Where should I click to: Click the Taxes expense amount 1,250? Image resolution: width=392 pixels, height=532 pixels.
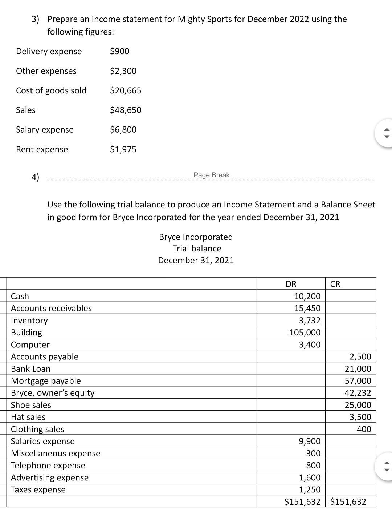[x=311, y=489]
